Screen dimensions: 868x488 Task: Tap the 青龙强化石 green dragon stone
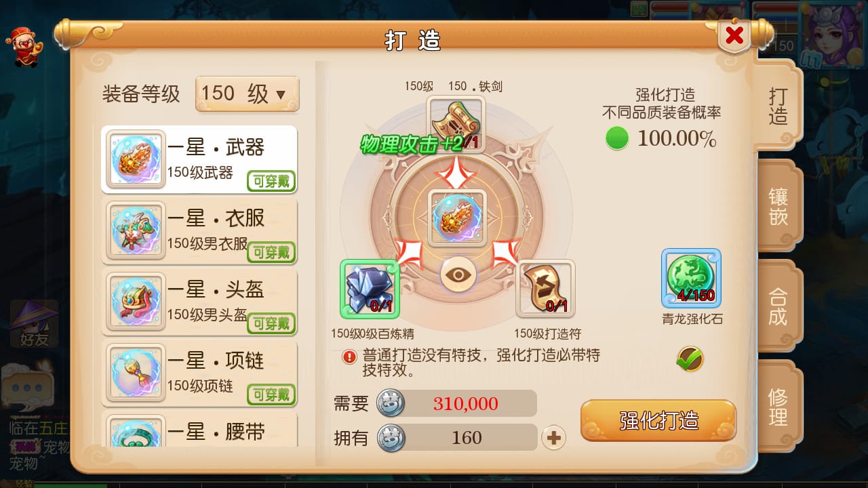pos(691,279)
